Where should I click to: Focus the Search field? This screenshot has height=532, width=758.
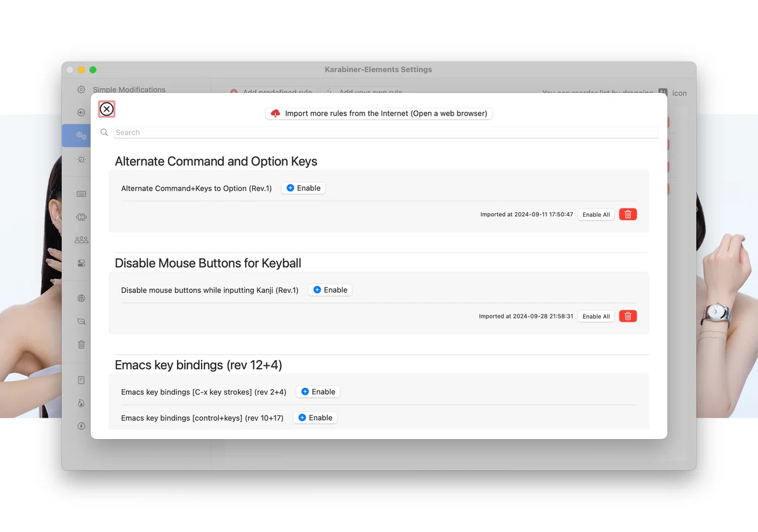click(386, 133)
